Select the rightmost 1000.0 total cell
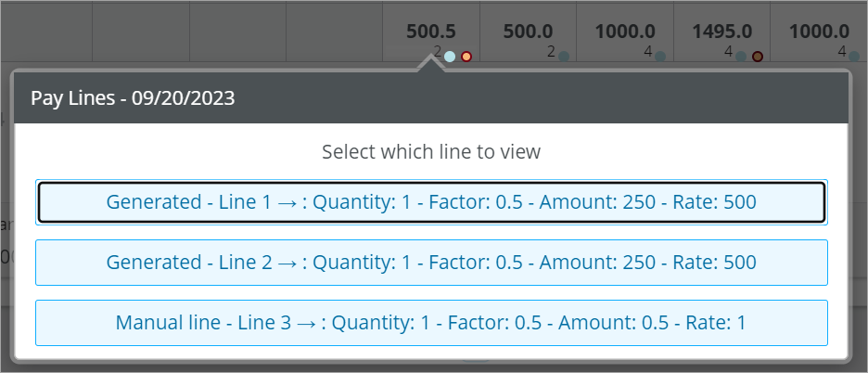868x373 pixels. pos(819,32)
